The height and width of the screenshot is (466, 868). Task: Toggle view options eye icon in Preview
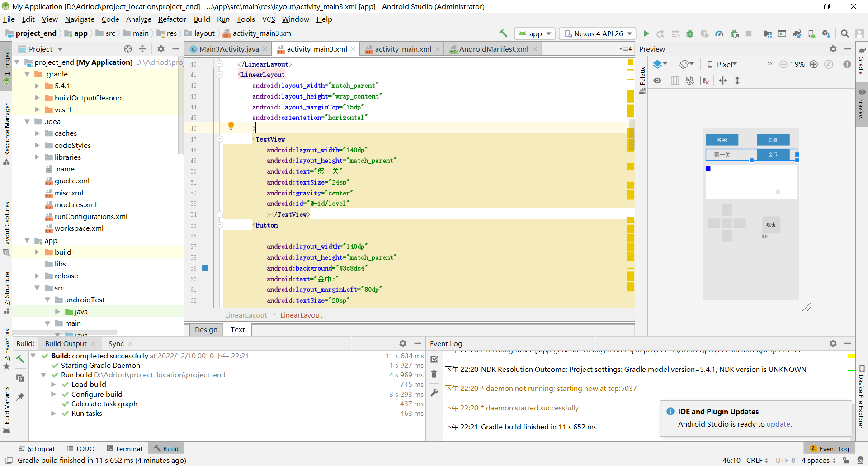pyautogui.click(x=657, y=81)
